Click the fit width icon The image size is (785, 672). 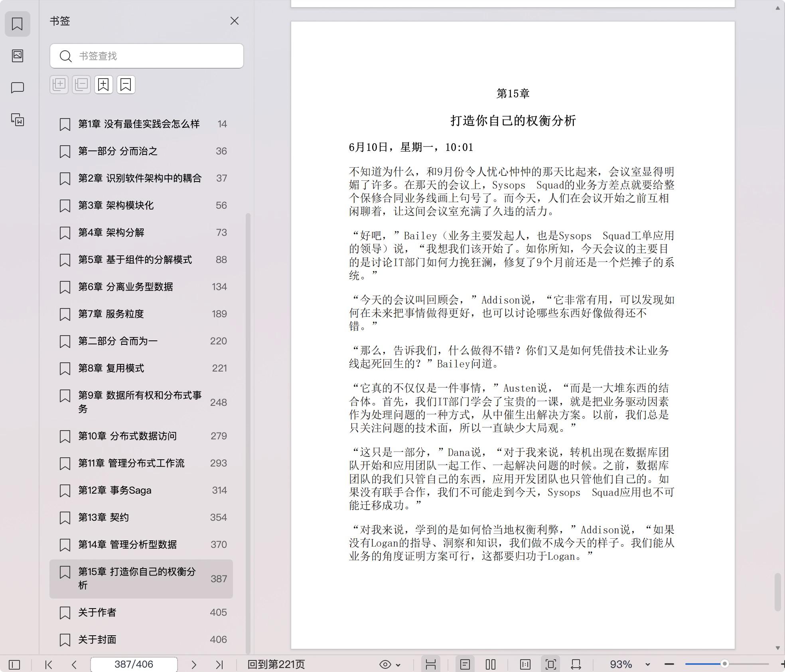pyautogui.click(x=576, y=664)
